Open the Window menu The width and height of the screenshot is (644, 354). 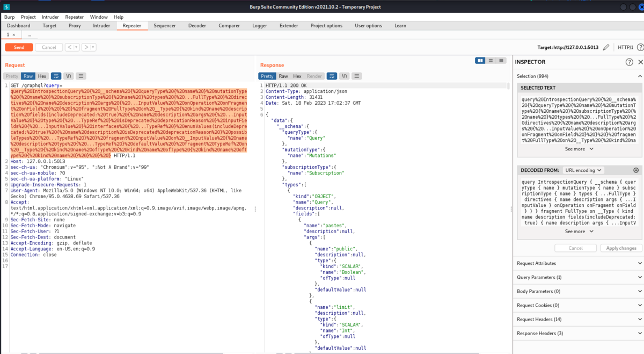click(99, 17)
